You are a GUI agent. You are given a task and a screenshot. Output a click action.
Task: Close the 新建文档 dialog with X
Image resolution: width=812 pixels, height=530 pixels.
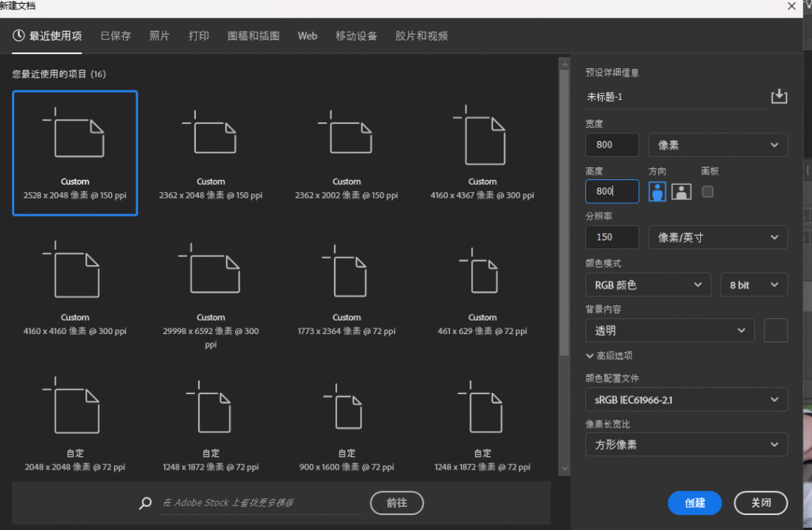pos(791,6)
